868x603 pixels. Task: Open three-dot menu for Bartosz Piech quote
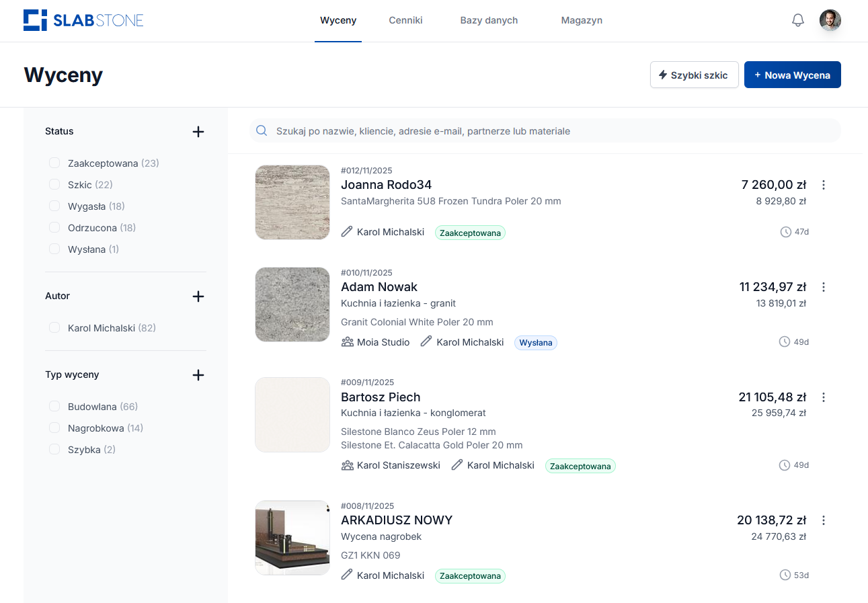point(824,397)
